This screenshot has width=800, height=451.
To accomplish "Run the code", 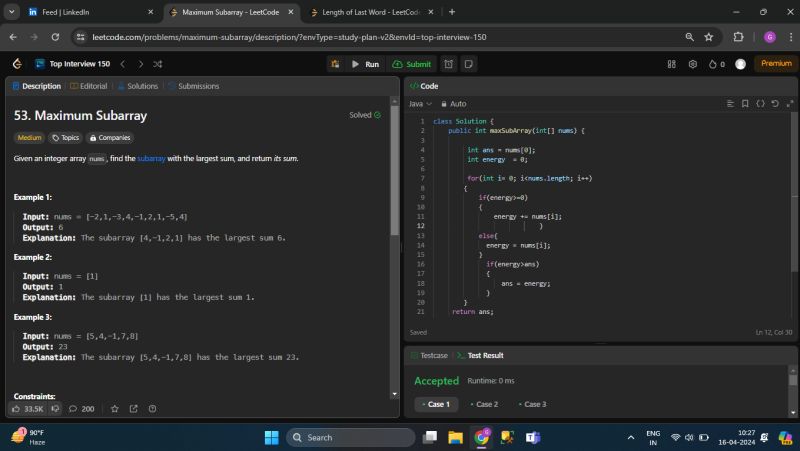I will tap(365, 64).
